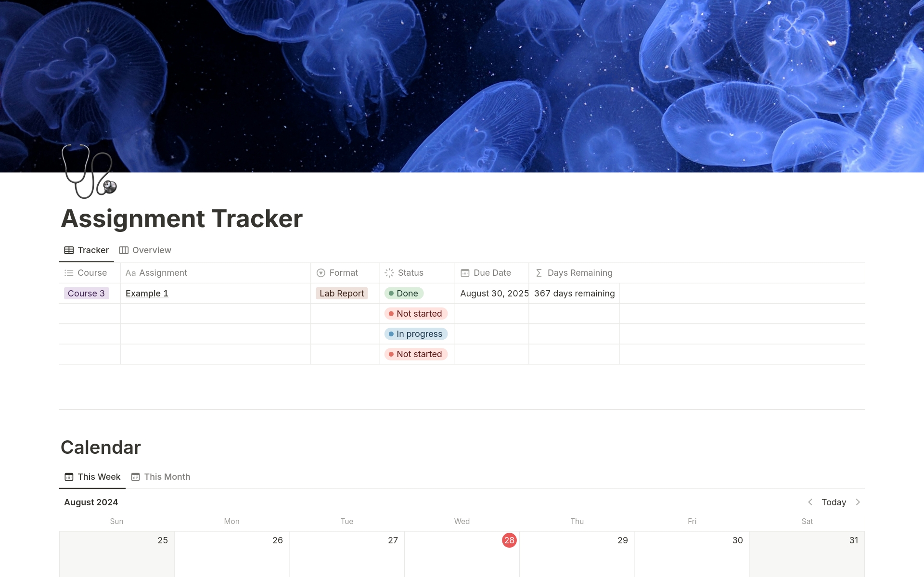Toggle This Month calendar view
The height and width of the screenshot is (577, 924).
coord(162,476)
